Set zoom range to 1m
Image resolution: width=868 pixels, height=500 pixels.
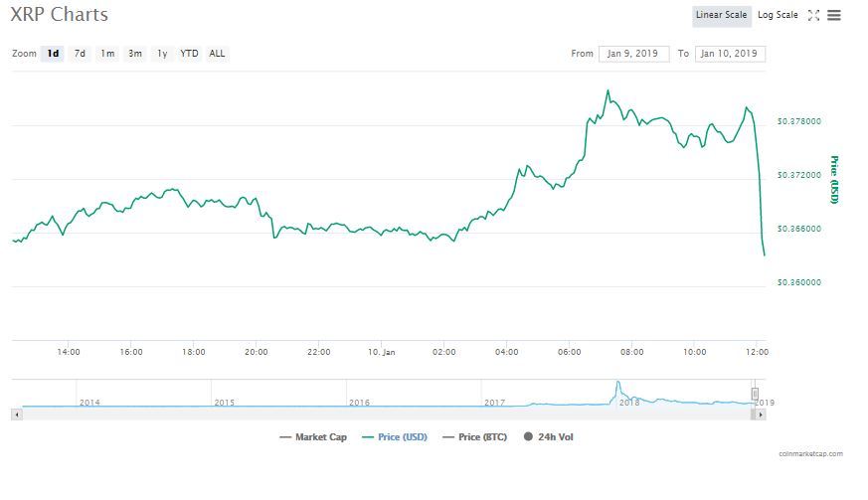coord(106,54)
